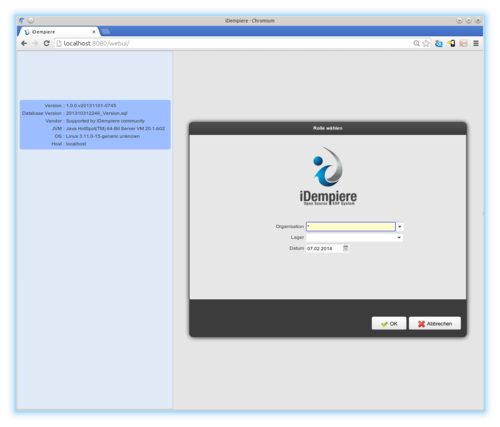The width and height of the screenshot is (500, 427).
Task: Click the Version 1.0.0 text line
Action: click(x=80, y=105)
